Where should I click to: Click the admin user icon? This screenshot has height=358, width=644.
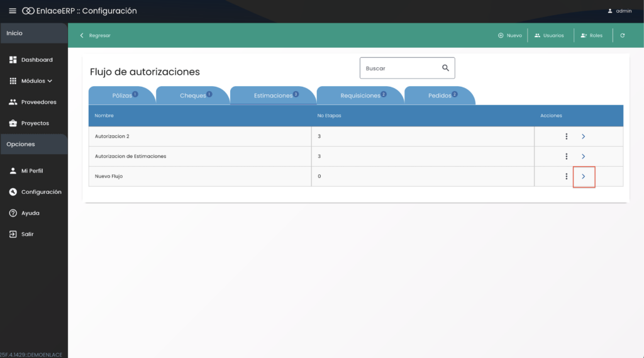click(610, 11)
